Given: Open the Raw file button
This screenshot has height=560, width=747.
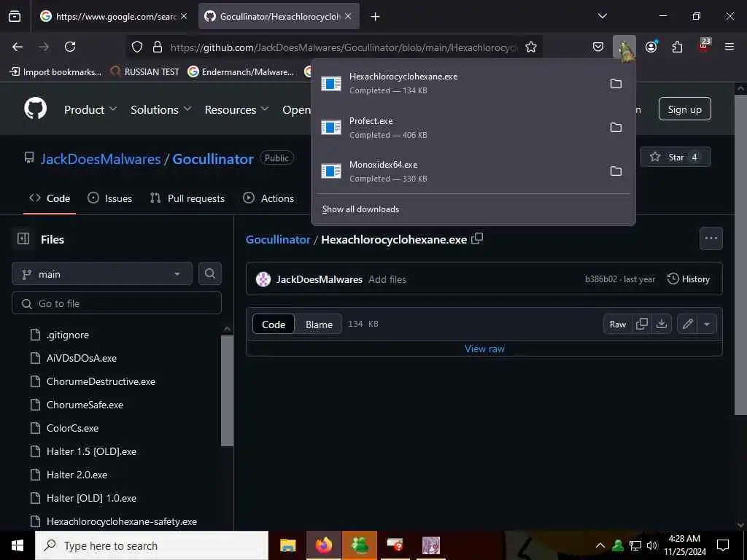Looking at the screenshot, I should (618, 324).
